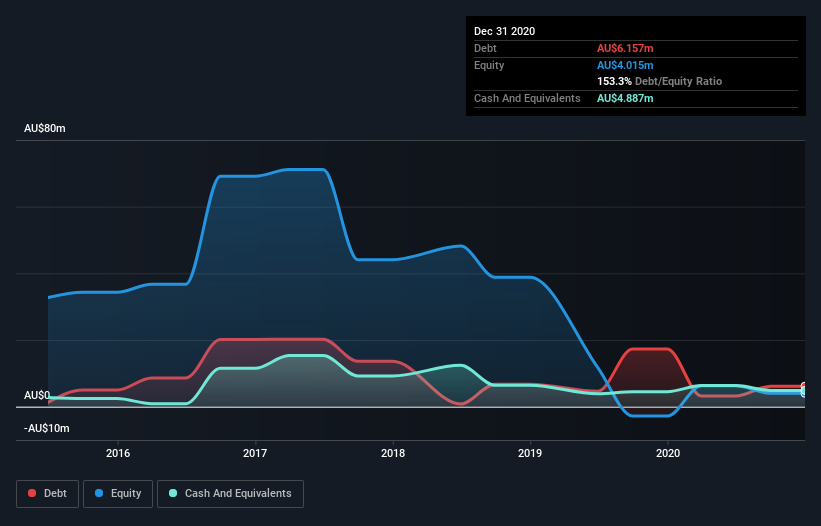The image size is (821, 526).
Task: Click the 2017 x-axis label
Action: [x=255, y=453]
